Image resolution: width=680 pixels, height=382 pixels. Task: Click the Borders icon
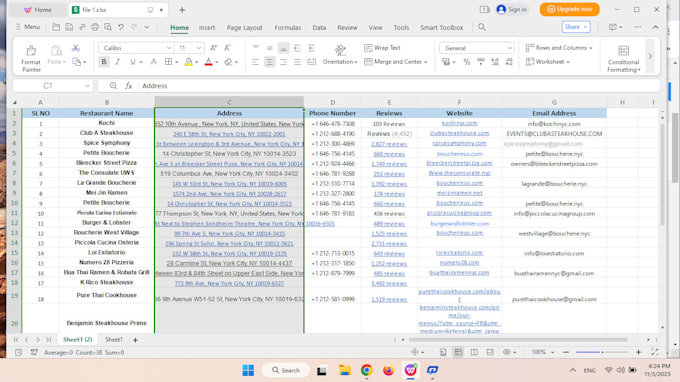[x=168, y=62]
